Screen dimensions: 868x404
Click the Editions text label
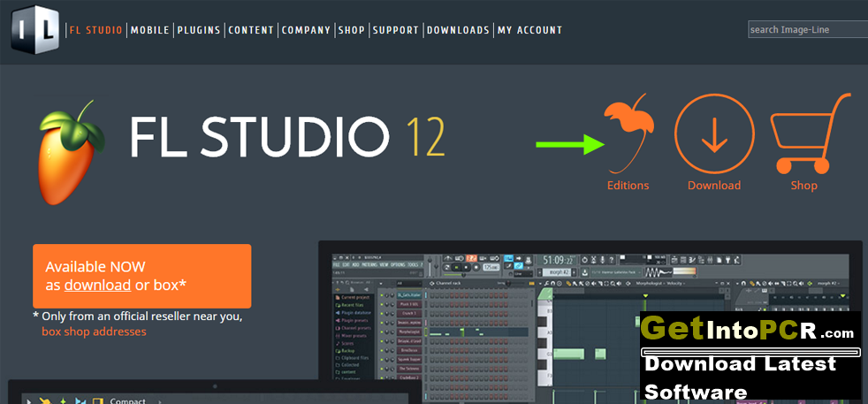tap(628, 186)
